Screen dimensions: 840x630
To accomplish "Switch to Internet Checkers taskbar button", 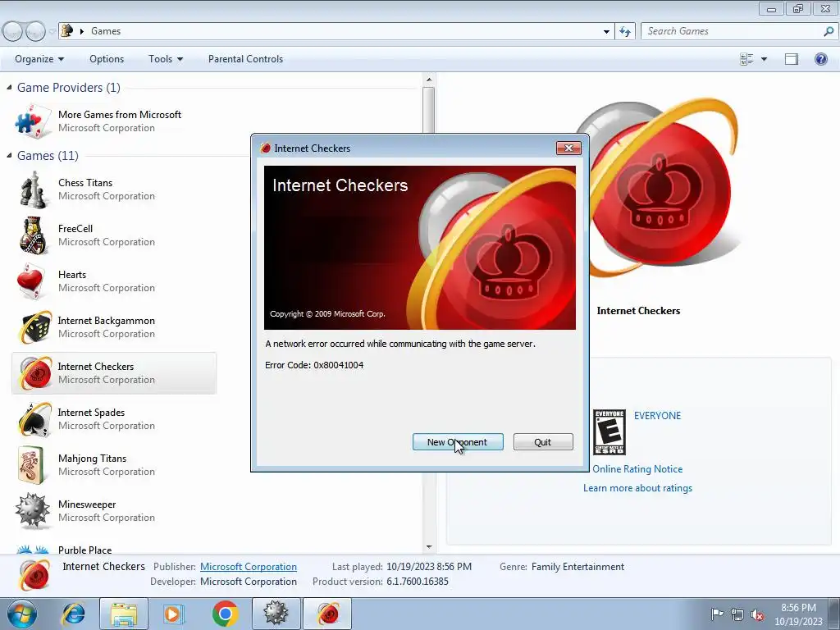I will pos(327,614).
